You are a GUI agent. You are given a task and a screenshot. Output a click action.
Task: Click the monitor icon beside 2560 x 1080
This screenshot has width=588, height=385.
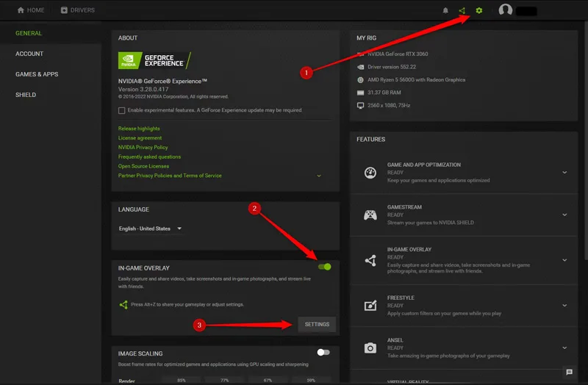click(360, 105)
